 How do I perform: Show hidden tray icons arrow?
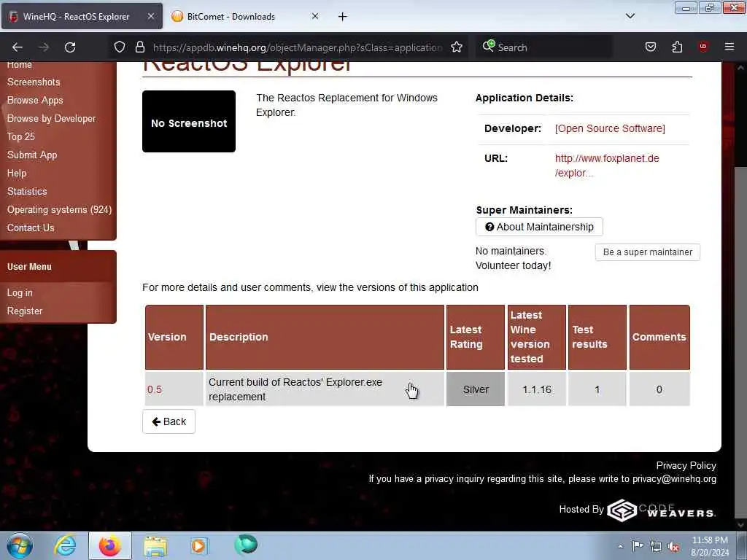pos(620,546)
